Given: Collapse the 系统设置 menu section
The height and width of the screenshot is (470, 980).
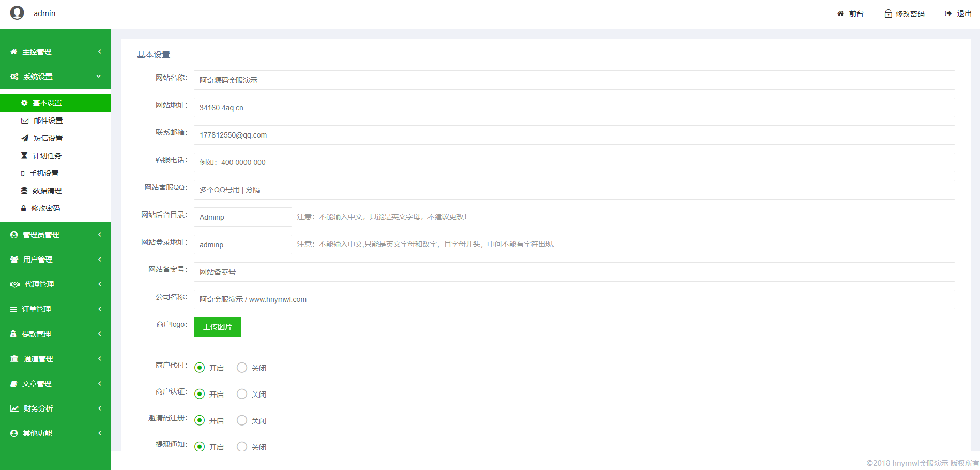Looking at the screenshot, I should coord(55,76).
